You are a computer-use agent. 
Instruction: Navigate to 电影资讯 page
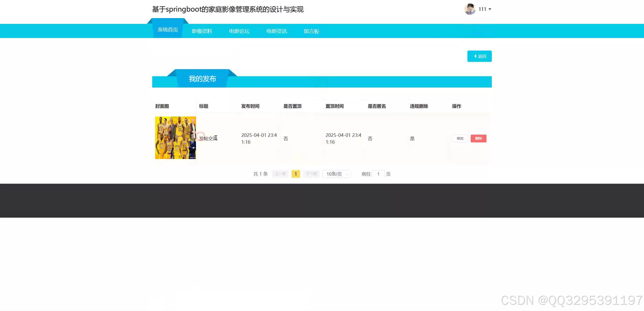276,31
